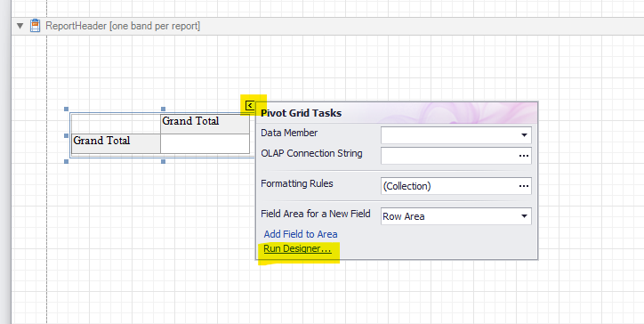The image size is (644, 324).
Task: Click the Run Designer link
Action: pyautogui.click(x=297, y=248)
